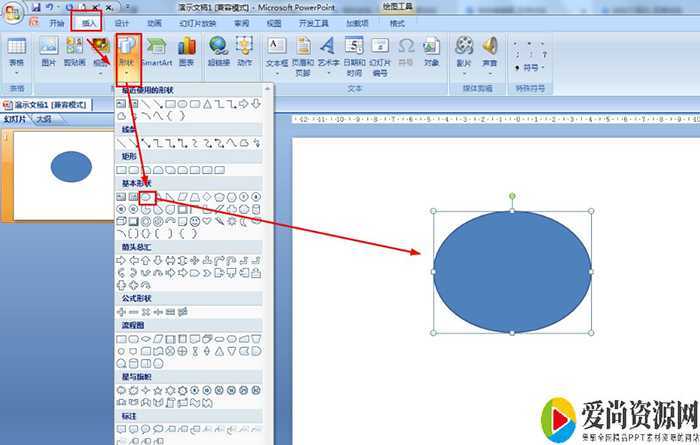Click the green rotation handle of the oval
The height and width of the screenshot is (445, 700).
(512, 196)
